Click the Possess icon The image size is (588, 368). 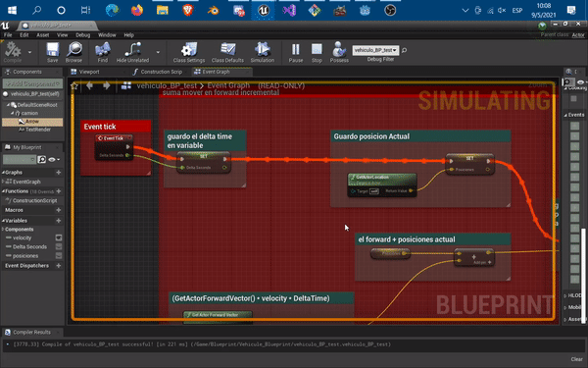(x=339, y=52)
